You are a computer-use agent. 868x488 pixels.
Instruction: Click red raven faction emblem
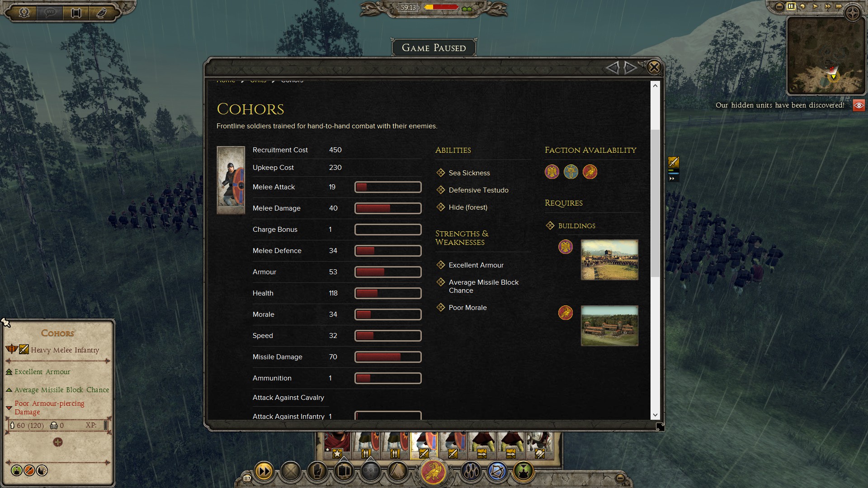pyautogui.click(x=590, y=172)
